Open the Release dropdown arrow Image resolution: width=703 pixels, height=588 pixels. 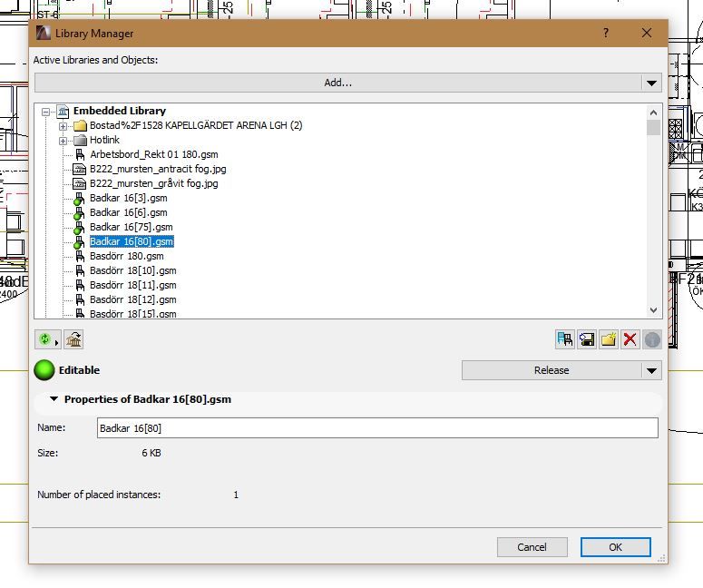(x=651, y=370)
